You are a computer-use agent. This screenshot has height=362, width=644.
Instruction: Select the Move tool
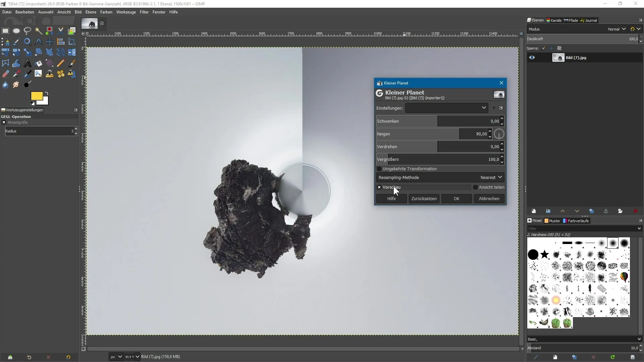(x=50, y=42)
